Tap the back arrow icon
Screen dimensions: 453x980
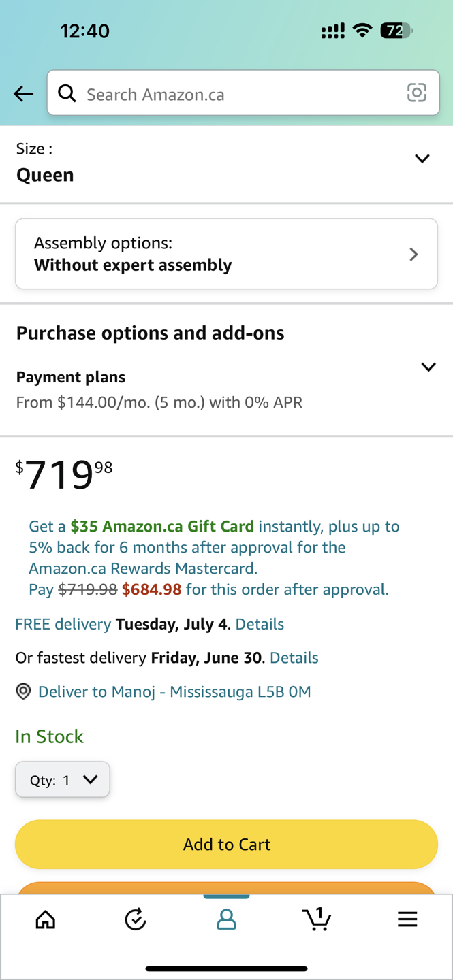tap(23, 93)
